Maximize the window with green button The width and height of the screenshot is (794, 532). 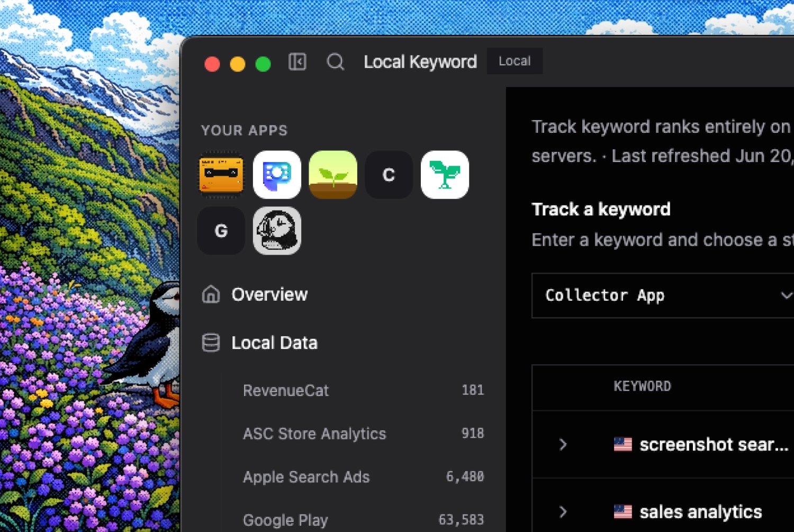(x=263, y=64)
